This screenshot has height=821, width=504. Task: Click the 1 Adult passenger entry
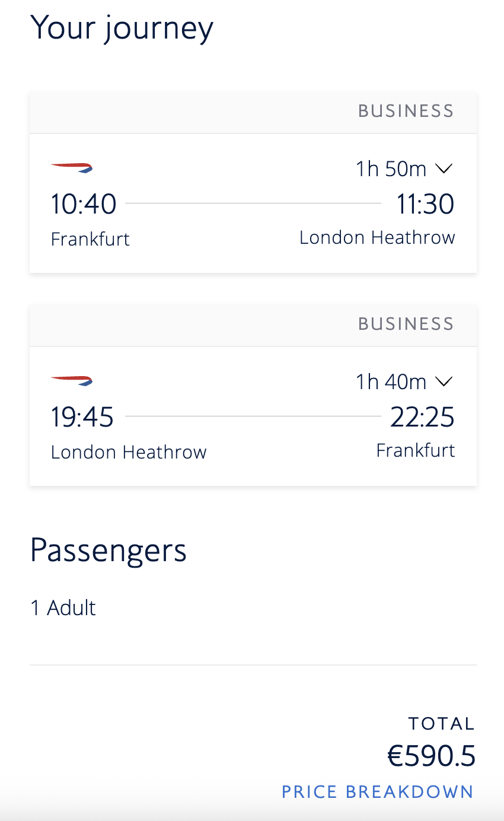pyautogui.click(x=63, y=608)
